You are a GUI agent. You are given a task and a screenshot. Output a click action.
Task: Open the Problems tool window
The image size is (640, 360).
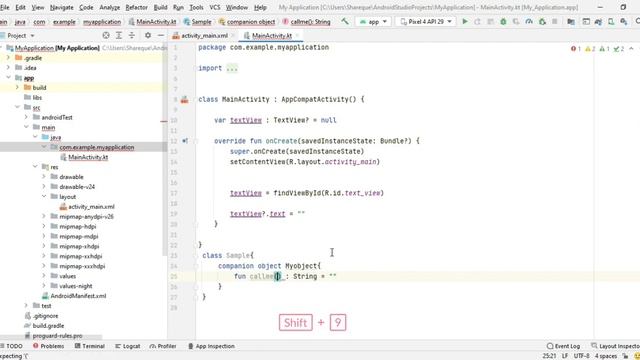[x=48, y=346]
